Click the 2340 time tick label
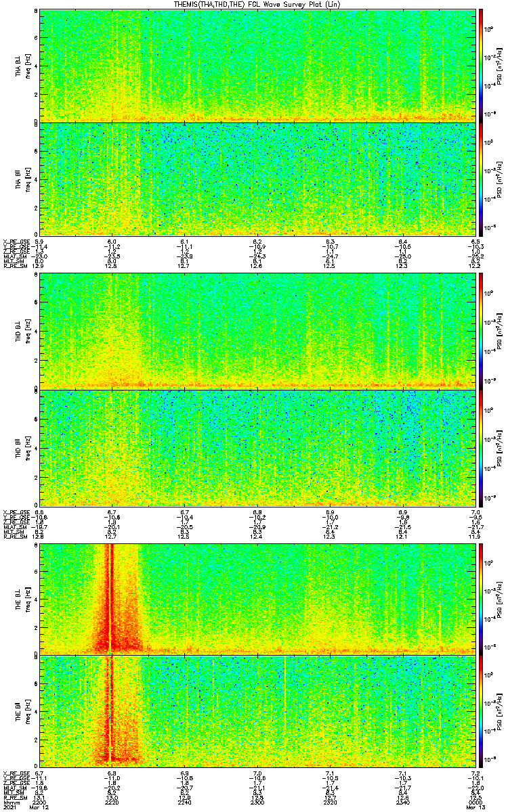Image resolution: width=508 pixels, height=812 pixels. [403, 801]
